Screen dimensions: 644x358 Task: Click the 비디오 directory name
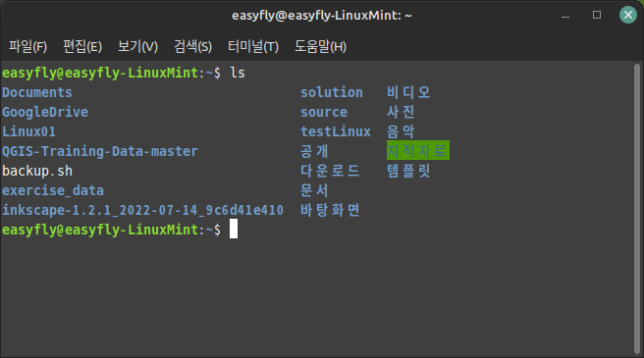(x=408, y=92)
